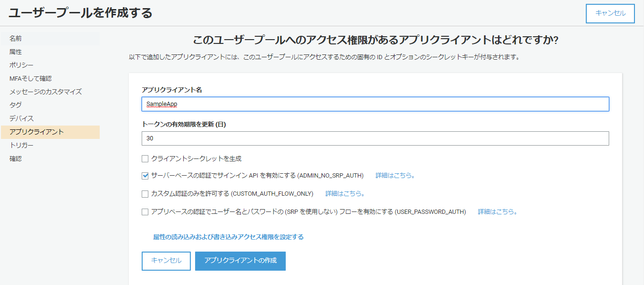Select アプリクライアント in the sidebar
The image size is (644, 285).
(x=36, y=132)
